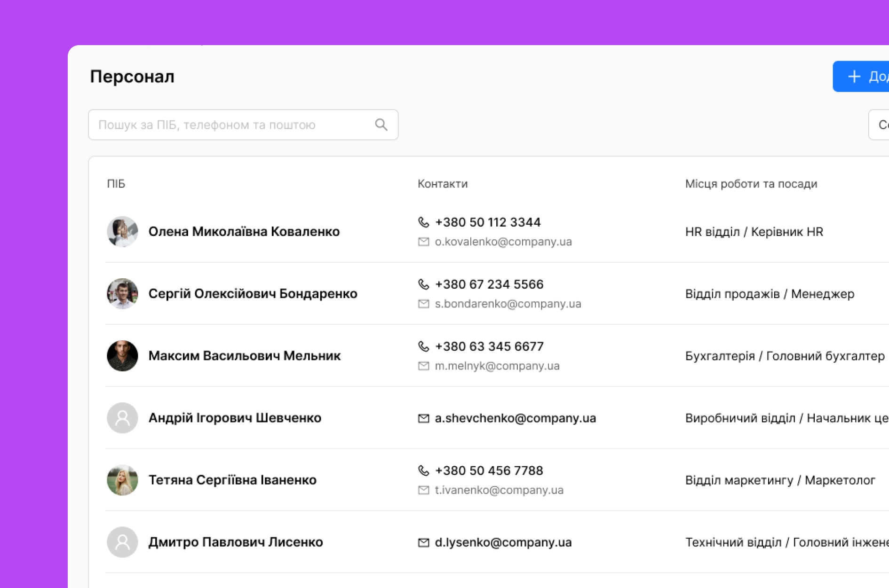Select name Дмитро Павлович Лисенко
889x588 pixels.
236,542
